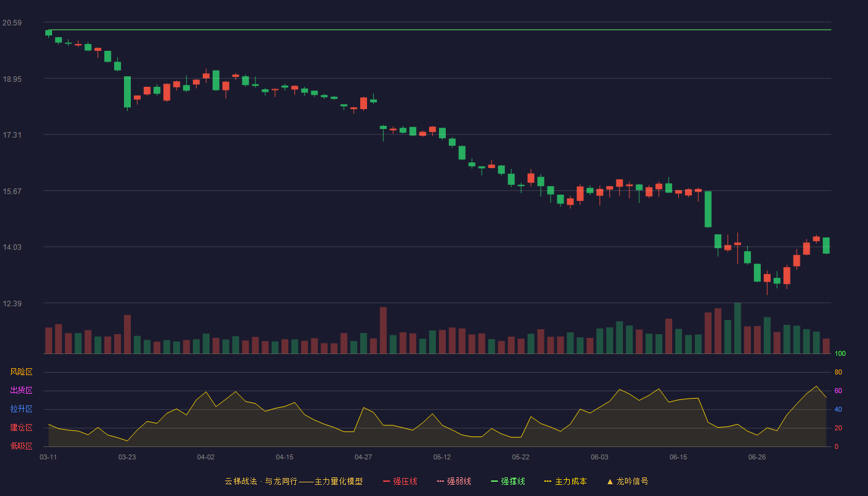The image size is (868, 496).
Task: Click the 03-23 date label
Action: pos(127,457)
